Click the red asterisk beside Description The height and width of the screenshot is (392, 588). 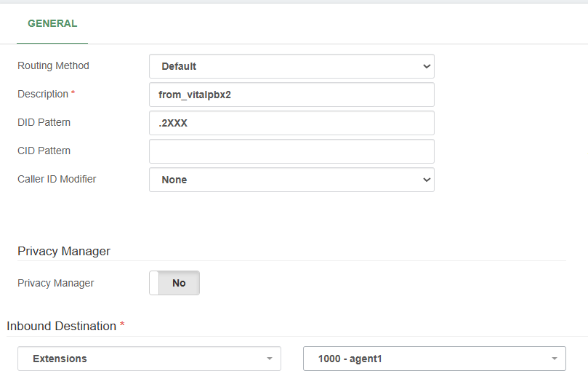pos(73,95)
